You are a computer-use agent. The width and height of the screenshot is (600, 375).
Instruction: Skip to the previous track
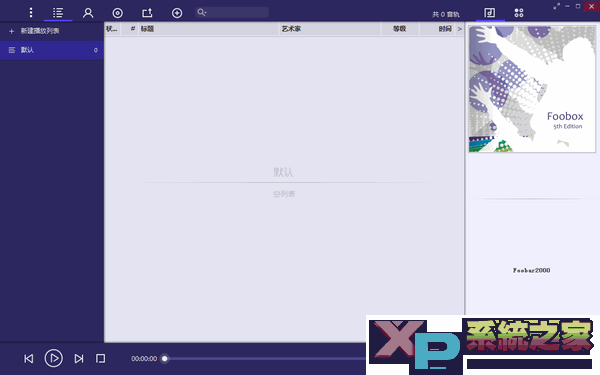29,359
